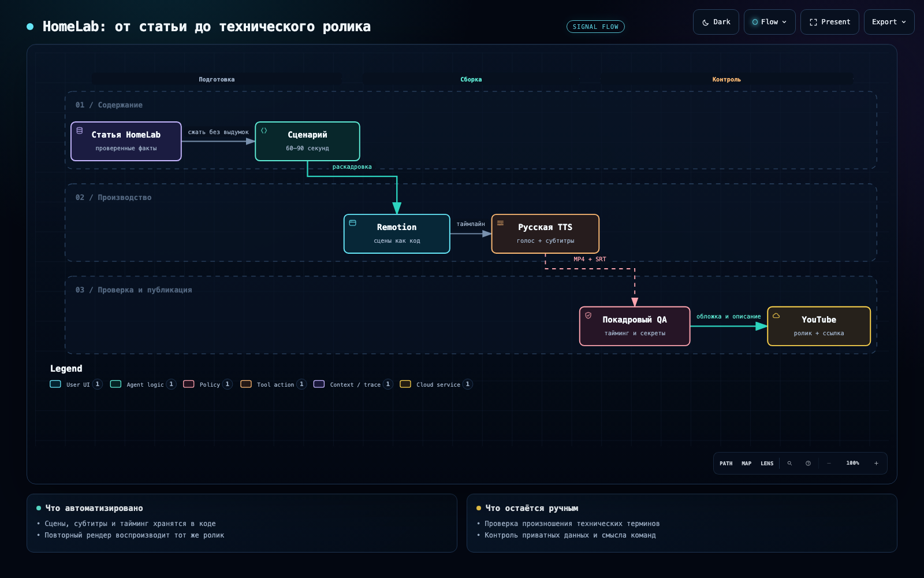Screen dimensions: 924x578
Task: Click the раскадровка edge label
Action: 352,167
